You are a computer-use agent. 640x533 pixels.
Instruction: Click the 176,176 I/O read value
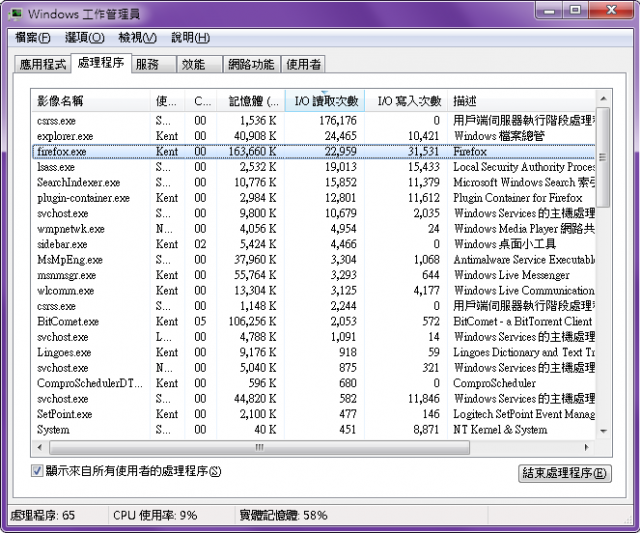pyautogui.click(x=338, y=120)
